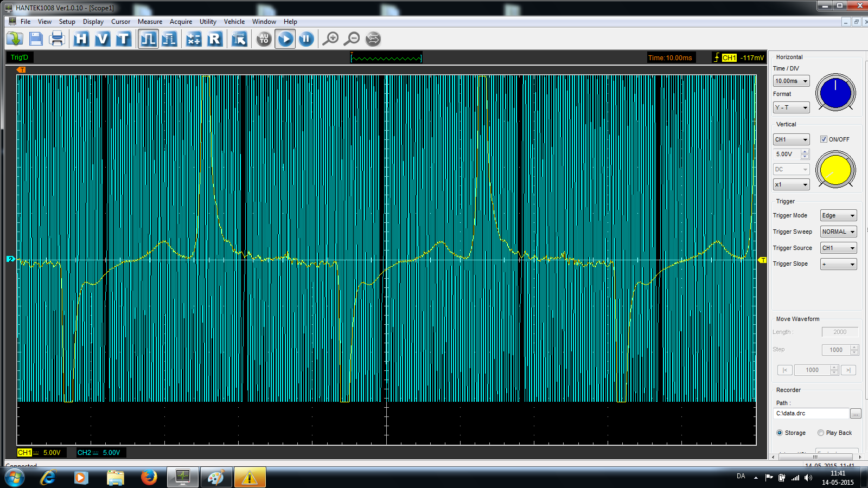Toggle the CH1 ON/OFF checkbox
868x488 pixels.
click(x=824, y=139)
